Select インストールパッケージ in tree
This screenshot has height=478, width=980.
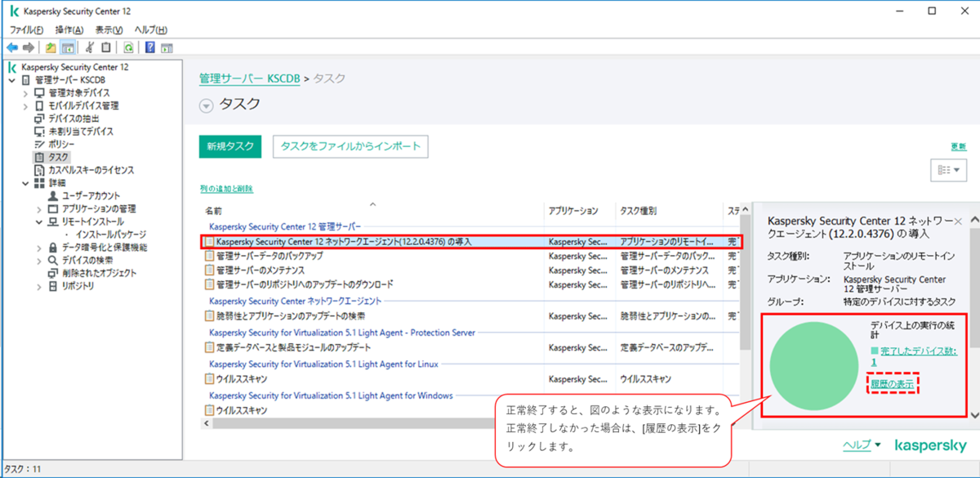click(x=110, y=235)
